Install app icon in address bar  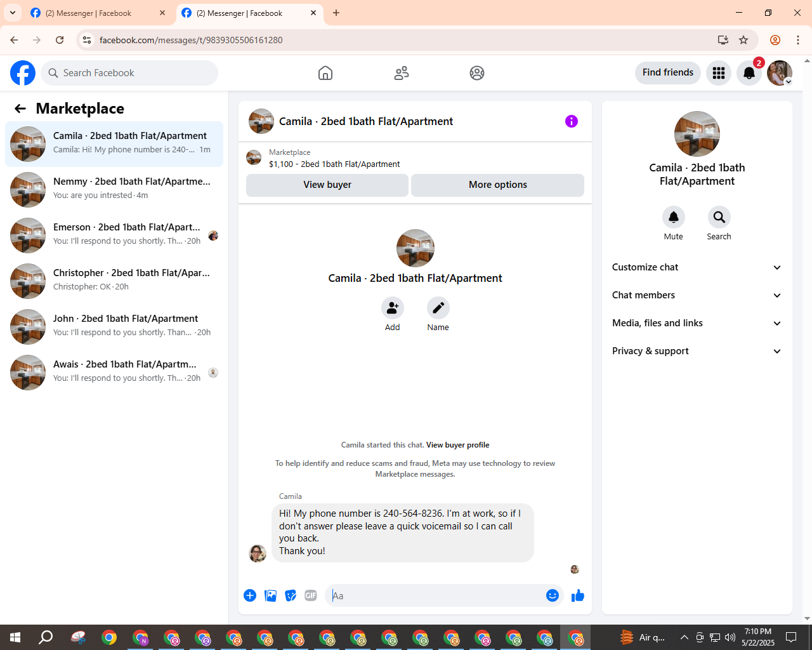coord(723,40)
